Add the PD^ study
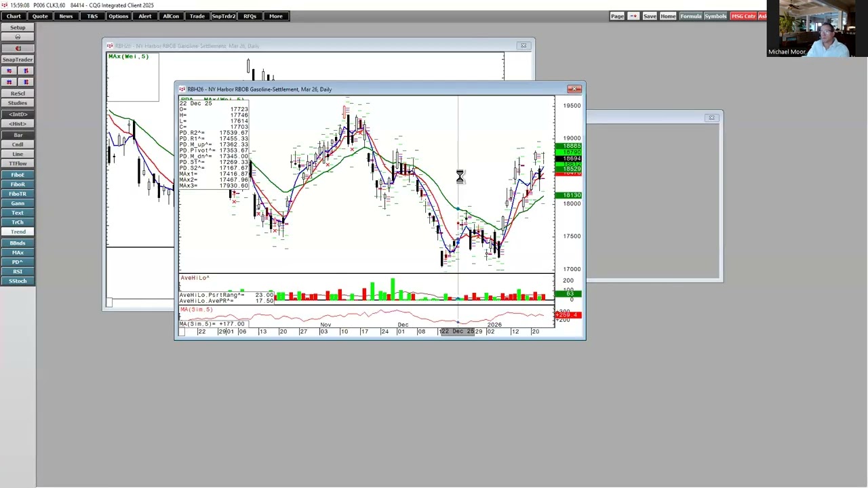The height and width of the screenshot is (488, 868). [x=18, y=262]
